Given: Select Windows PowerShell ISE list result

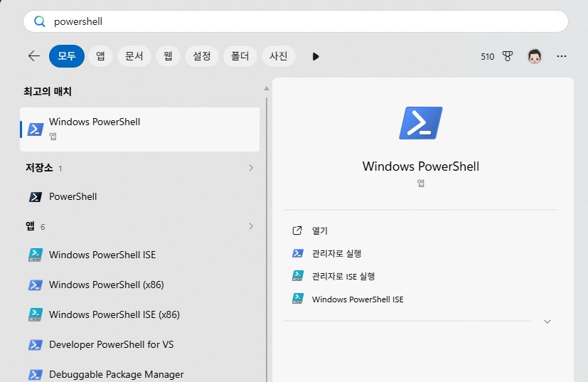Looking at the screenshot, I should tap(139, 255).
